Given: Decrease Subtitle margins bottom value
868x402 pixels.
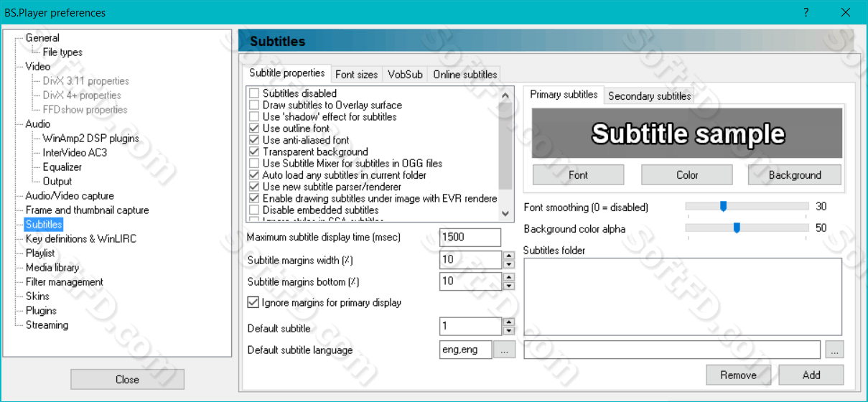Looking at the screenshot, I should [x=508, y=286].
